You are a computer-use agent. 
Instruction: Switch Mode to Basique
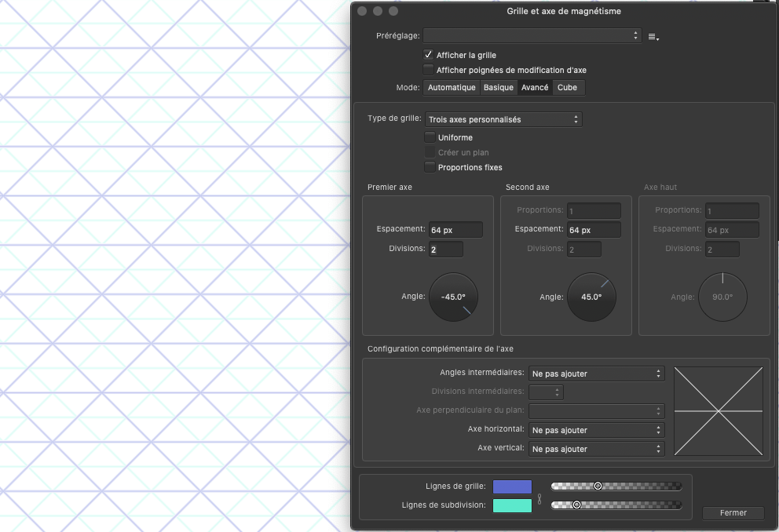pyautogui.click(x=498, y=87)
